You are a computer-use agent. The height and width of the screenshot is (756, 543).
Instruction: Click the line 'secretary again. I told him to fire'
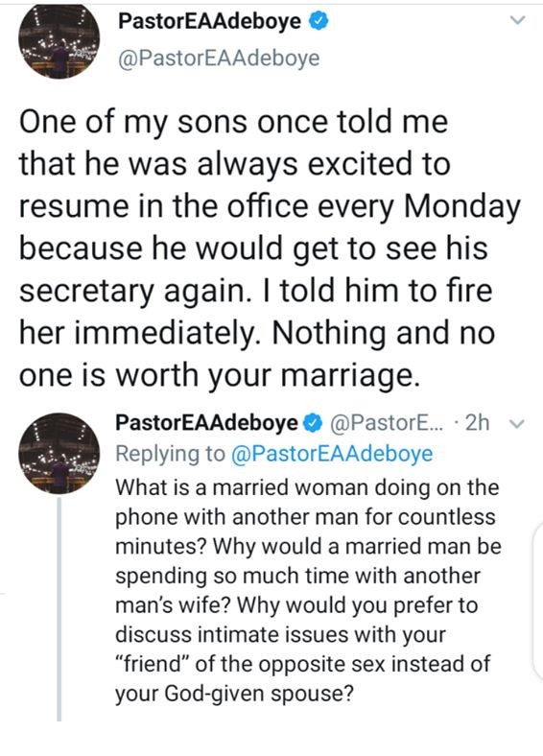[255, 291]
